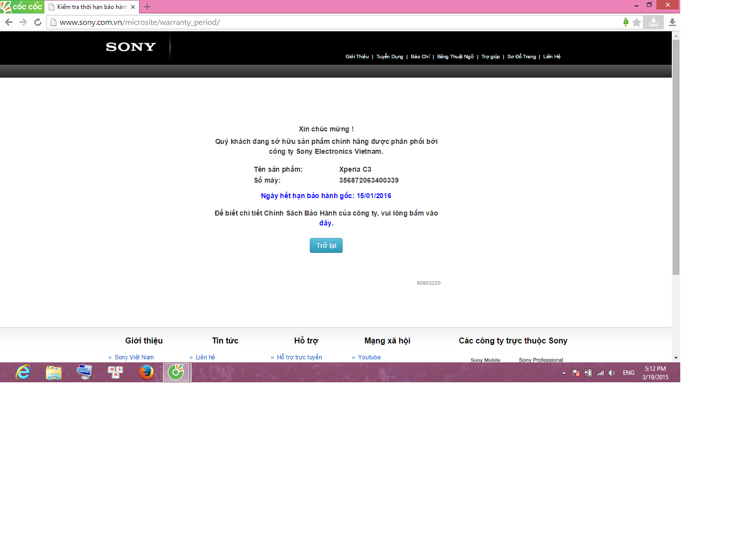
Task: Click the Trở lại button
Action: (x=326, y=245)
